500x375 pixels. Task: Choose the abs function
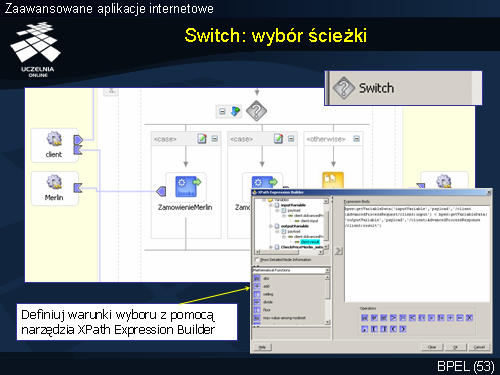point(266,278)
